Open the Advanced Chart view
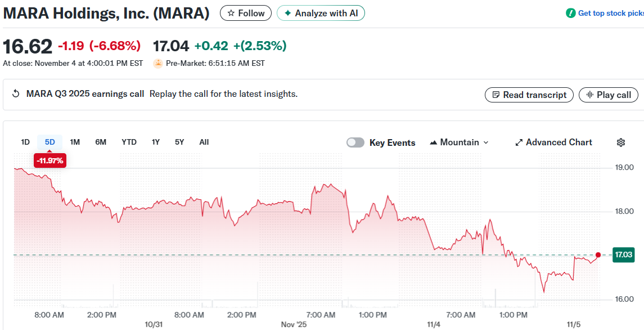This screenshot has width=644, height=330. pyautogui.click(x=553, y=142)
